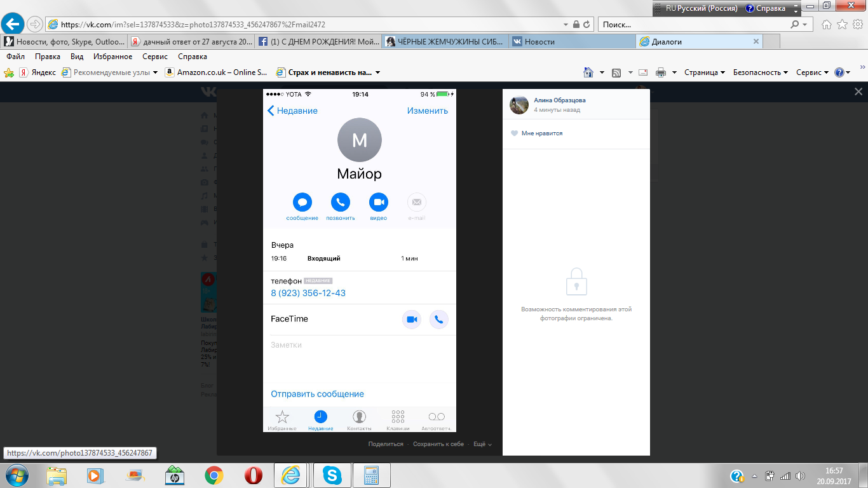Image resolution: width=868 pixels, height=488 pixels.
Task: Expand the 'Ещё' dropdown under the photo
Action: click(x=482, y=444)
